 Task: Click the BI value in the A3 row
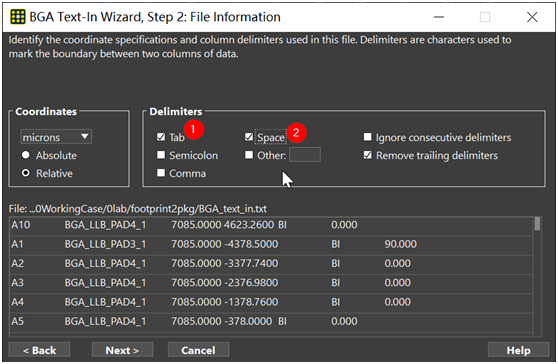[336, 283]
